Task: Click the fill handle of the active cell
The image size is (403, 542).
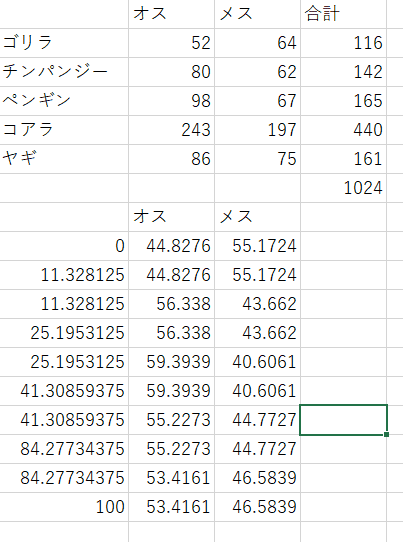Action: tap(386, 434)
